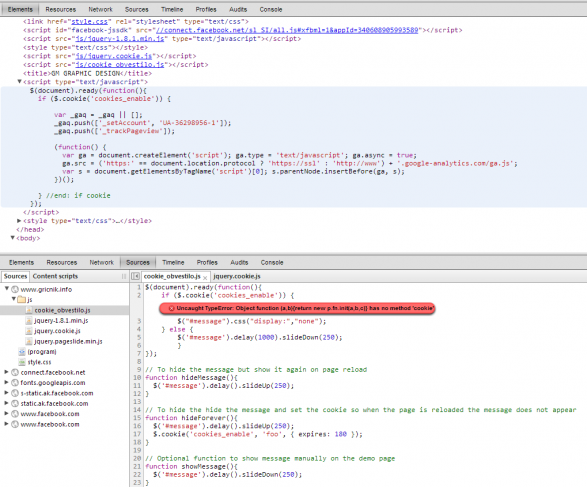The width and height of the screenshot is (587, 487).
Task: Collapse the www.gricnik.info tree node
Action: pos(7,289)
